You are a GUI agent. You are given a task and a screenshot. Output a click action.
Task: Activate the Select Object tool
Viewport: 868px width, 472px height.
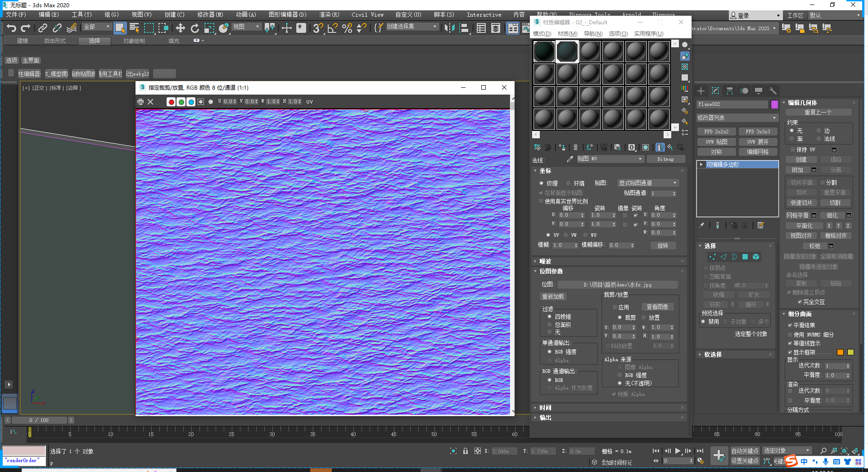tap(120, 28)
